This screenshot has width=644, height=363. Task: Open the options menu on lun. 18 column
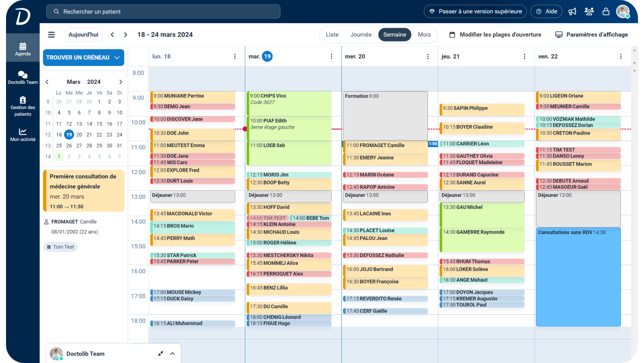(x=235, y=56)
